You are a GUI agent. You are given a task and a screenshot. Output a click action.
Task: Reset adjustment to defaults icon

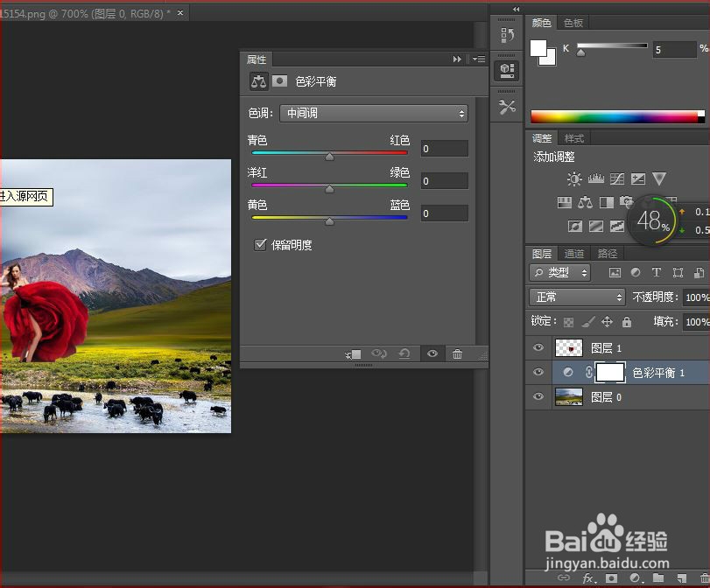(x=404, y=353)
